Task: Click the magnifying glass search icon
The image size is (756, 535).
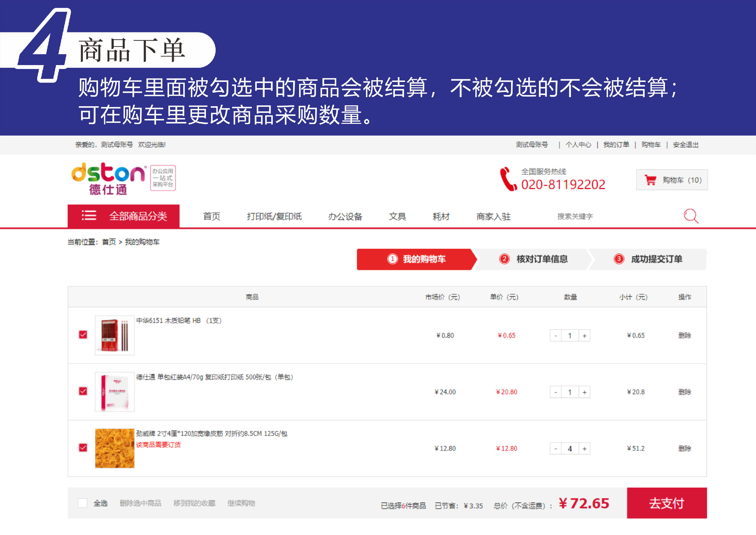Action: (690, 216)
